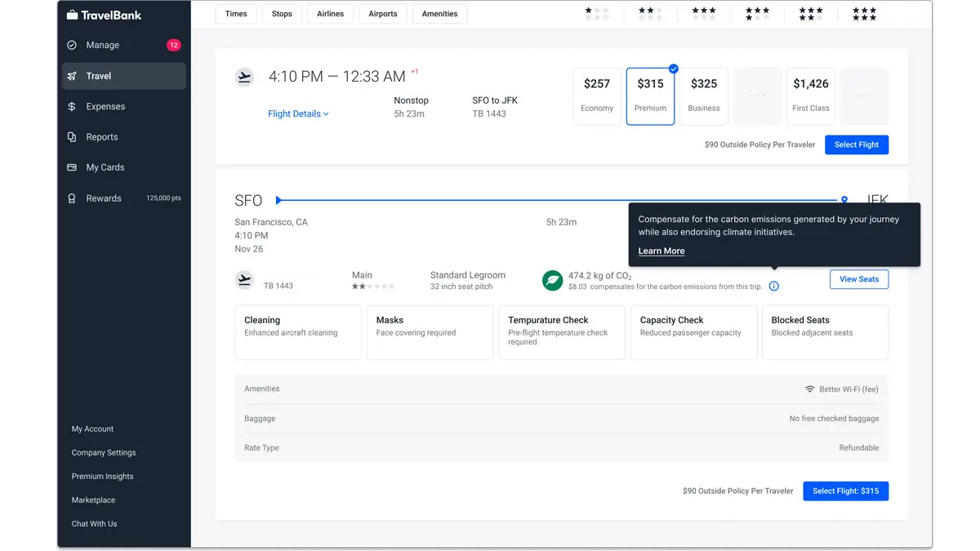Screen dimensions: 980x551
Task: Open the Stops filter dropdown
Action: [282, 14]
